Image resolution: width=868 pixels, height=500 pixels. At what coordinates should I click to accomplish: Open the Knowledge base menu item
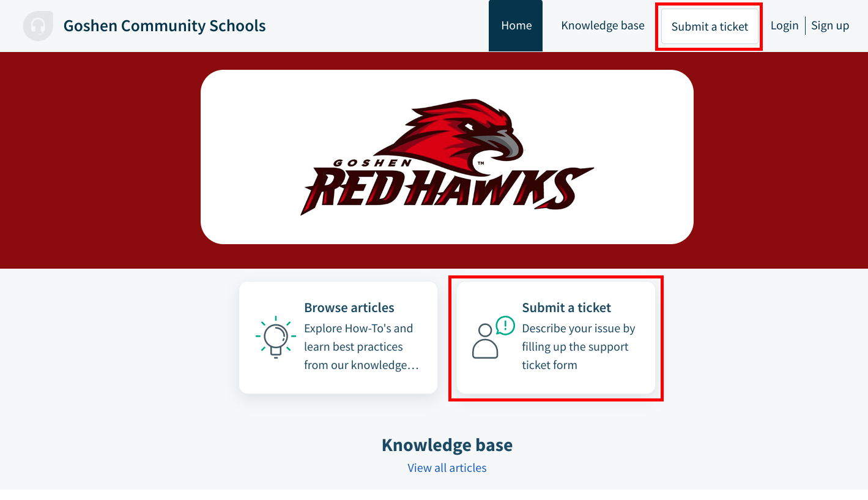click(603, 26)
